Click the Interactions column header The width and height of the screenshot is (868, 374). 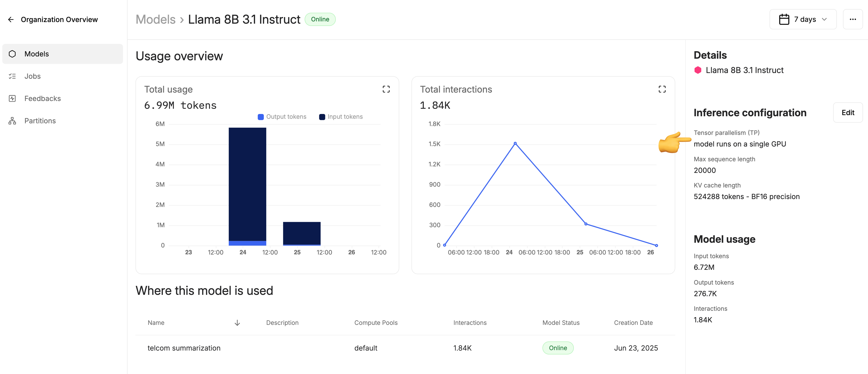click(470, 323)
